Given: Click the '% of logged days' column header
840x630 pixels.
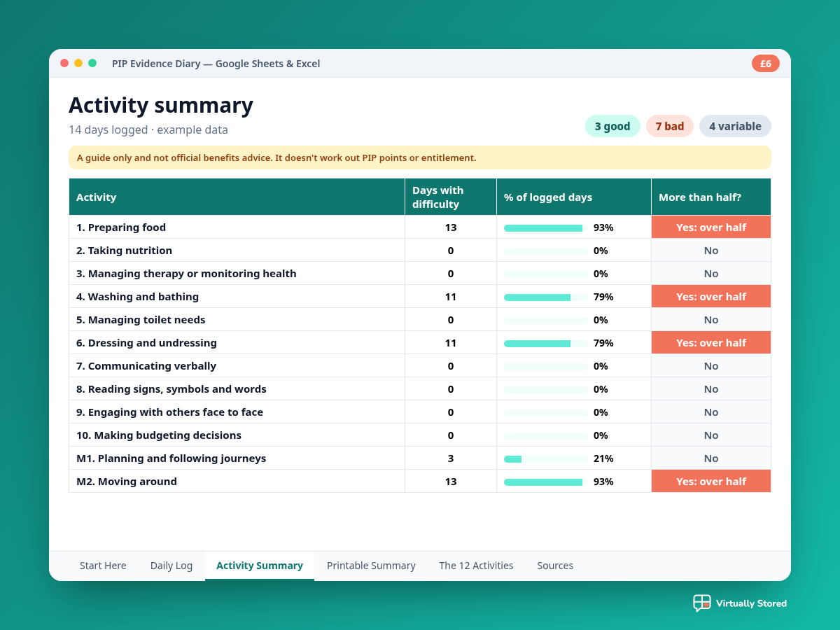Looking at the screenshot, I should click(x=574, y=197).
